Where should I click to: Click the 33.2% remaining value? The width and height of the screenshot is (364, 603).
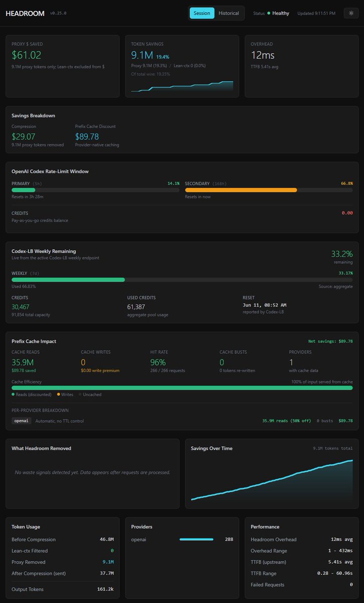342,254
